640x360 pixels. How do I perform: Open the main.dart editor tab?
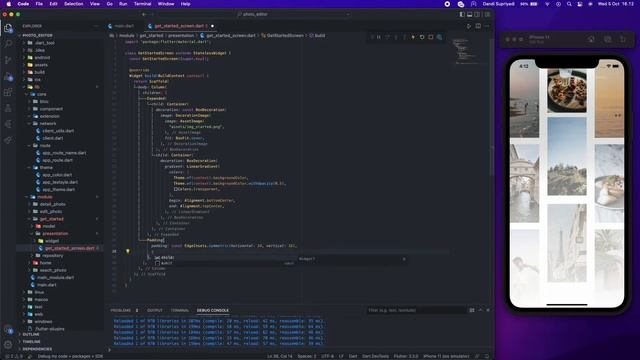click(x=124, y=26)
